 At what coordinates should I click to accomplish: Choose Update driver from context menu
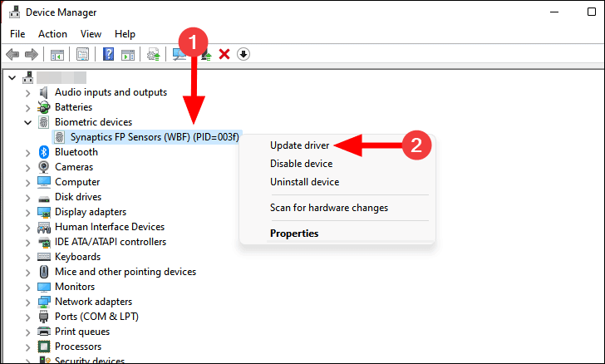[x=299, y=145]
